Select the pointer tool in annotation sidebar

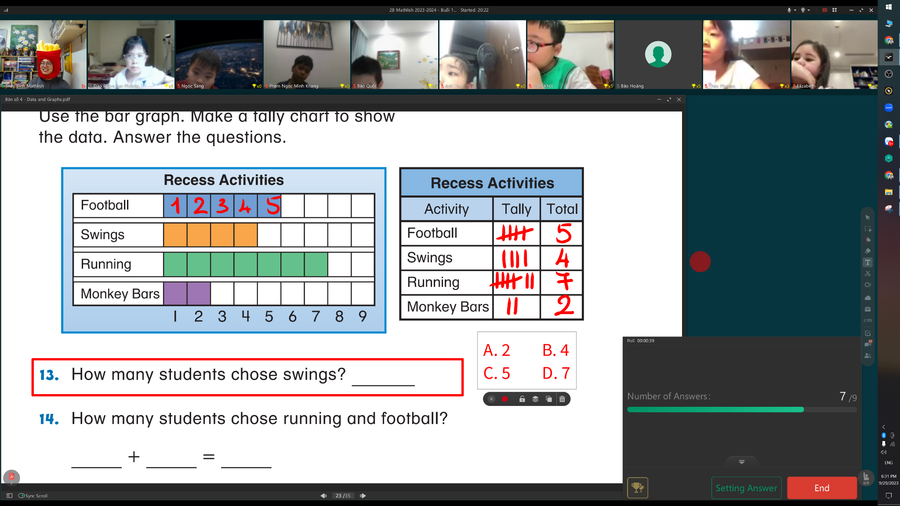867,217
